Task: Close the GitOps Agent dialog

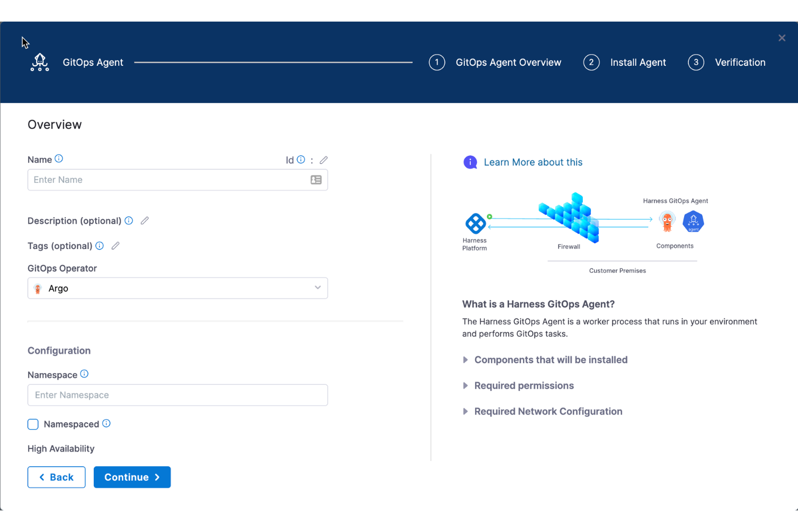Action: click(x=782, y=38)
